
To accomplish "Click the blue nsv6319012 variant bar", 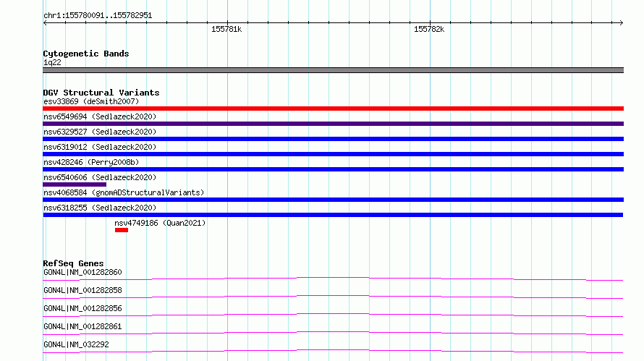I will 333,154.
